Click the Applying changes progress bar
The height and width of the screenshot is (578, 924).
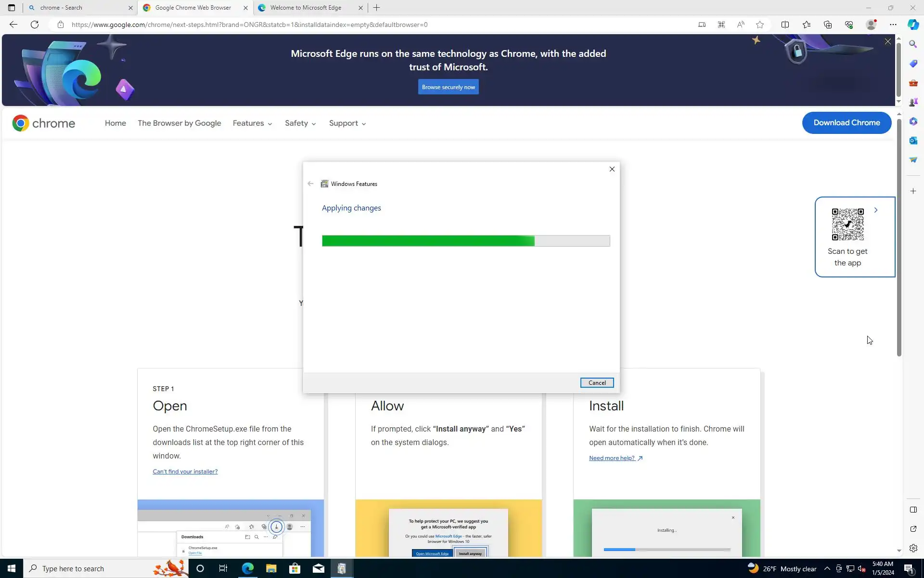click(x=465, y=241)
